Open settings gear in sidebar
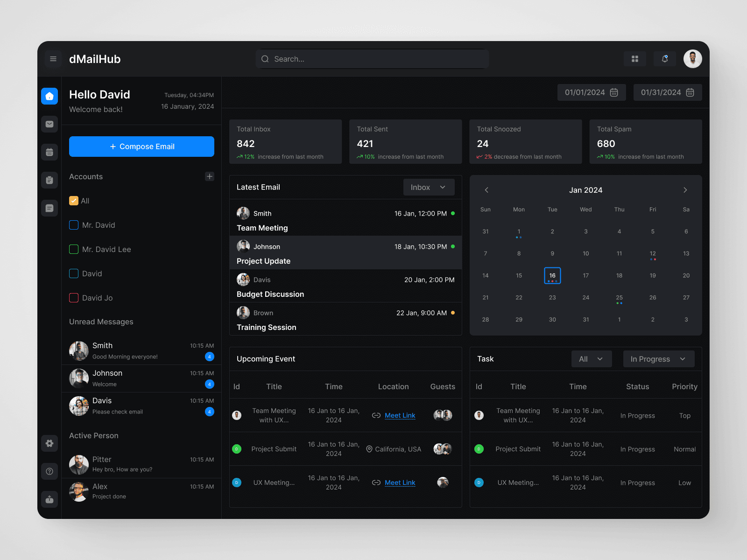The image size is (747, 560). 49,443
